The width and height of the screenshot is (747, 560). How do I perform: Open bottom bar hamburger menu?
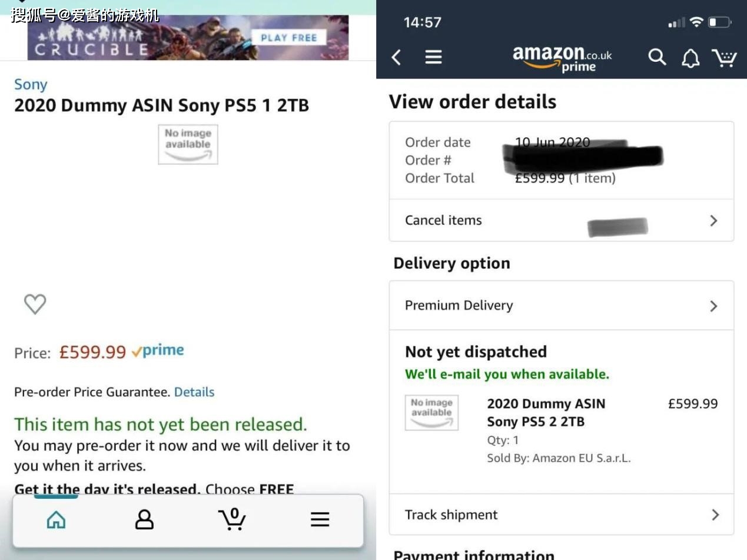320,519
